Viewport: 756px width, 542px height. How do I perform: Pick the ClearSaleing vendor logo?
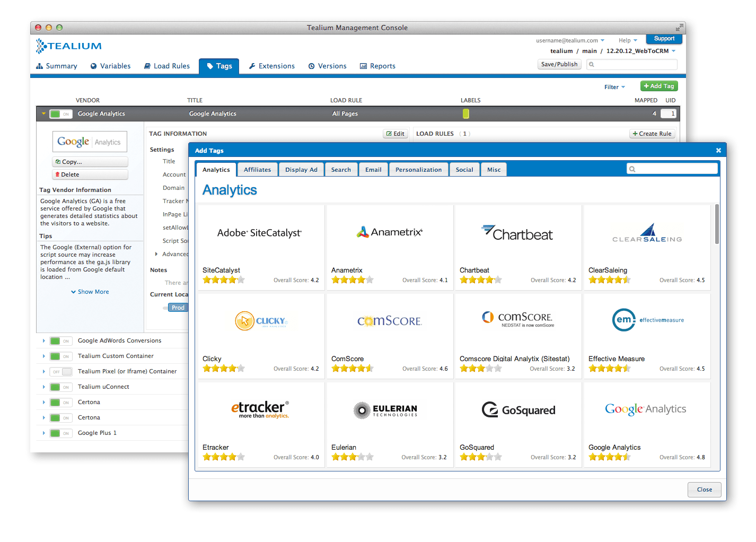(647, 233)
